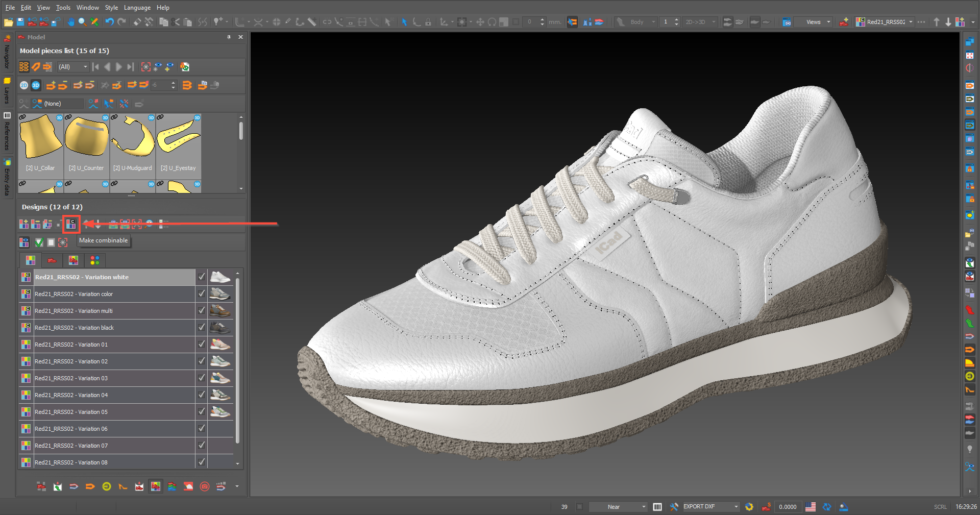Screen dimensions: 980x515
Task: Switch to the red shoe designs tab
Action: click(52, 261)
